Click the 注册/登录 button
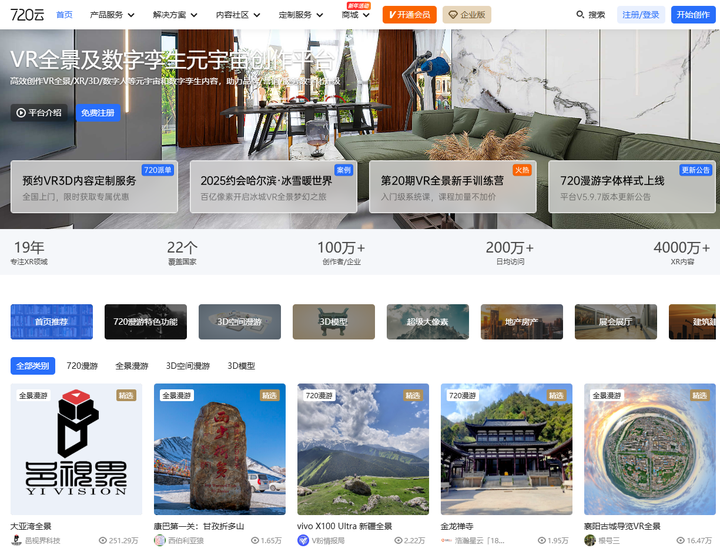 click(x=641, y=15)
